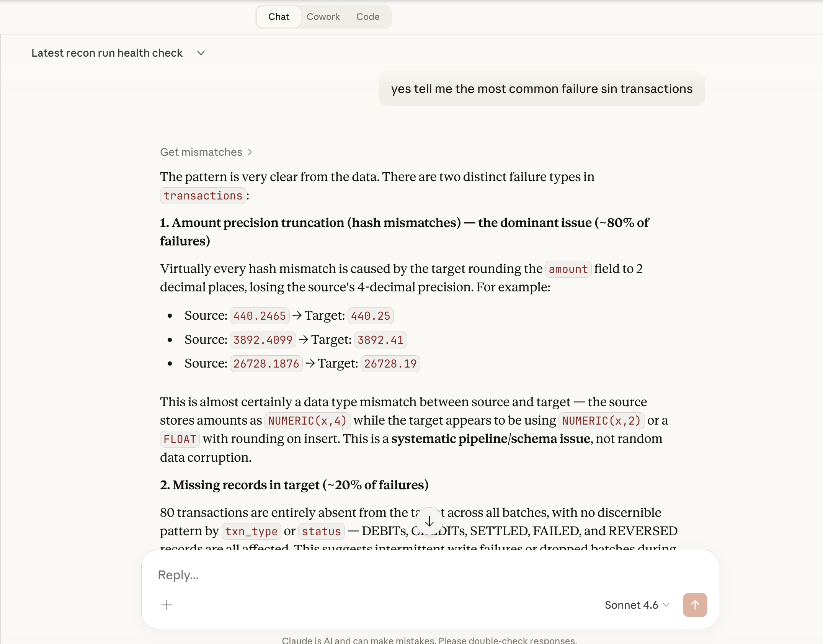Image resolution: width=823 pixels, height=644 pixels.
Task: Click the 'Amount precision truncation' heading
Action: point(405,232)
